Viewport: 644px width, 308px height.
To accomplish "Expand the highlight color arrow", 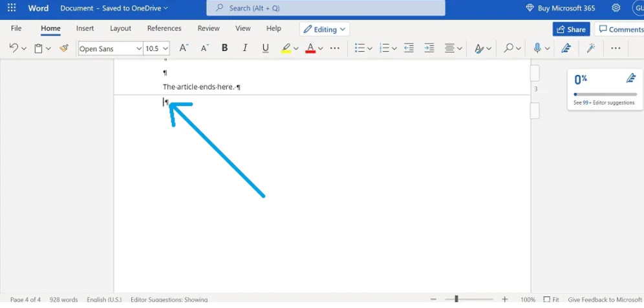I will pyautogui.click(x=296, y=48).
